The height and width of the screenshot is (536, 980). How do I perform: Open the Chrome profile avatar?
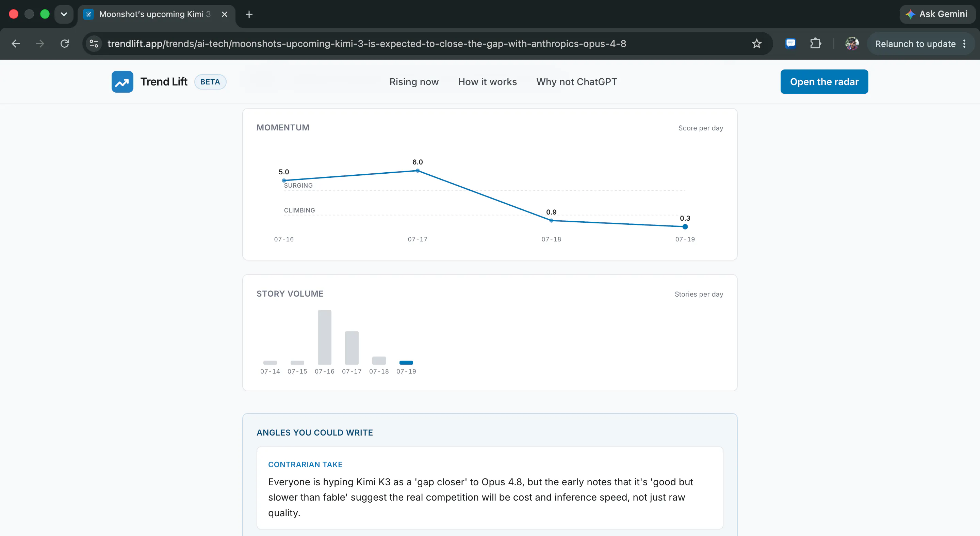[x=852, y=44]
